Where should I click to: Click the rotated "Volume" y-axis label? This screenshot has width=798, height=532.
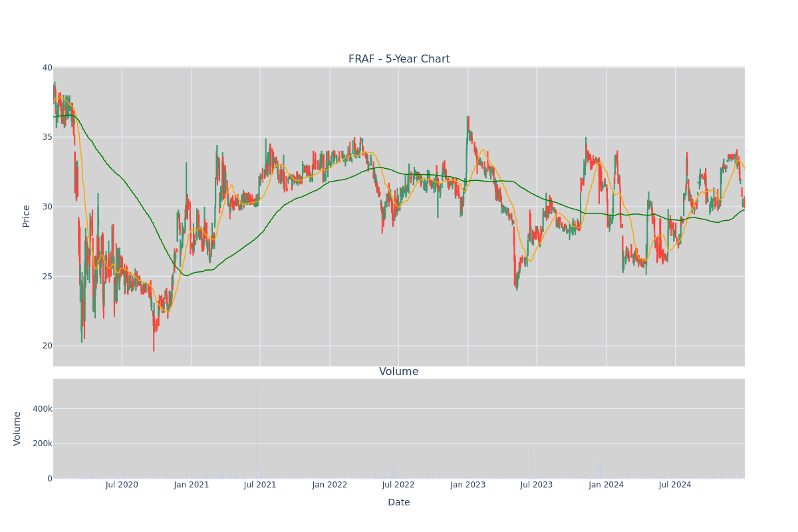click(18, 428)
